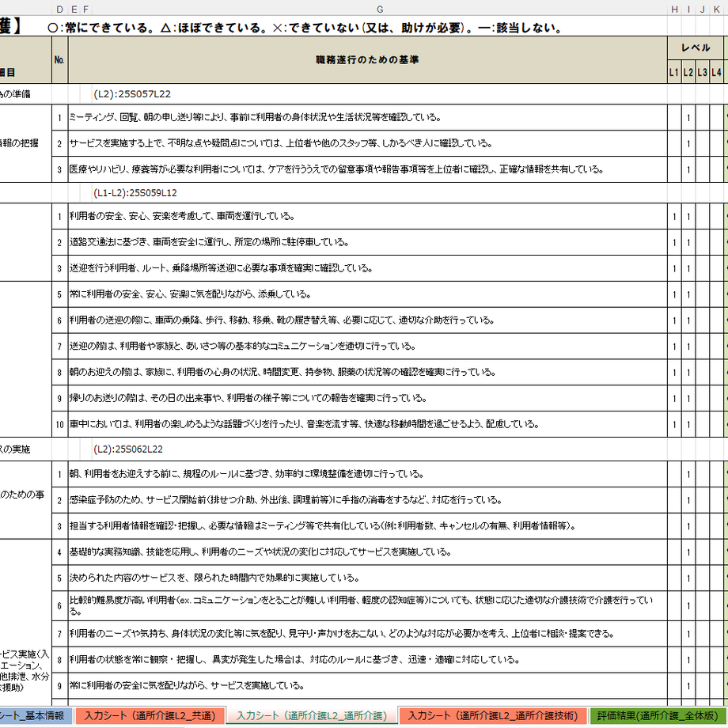Click the cell starting '朝のお迎えの際は、家族に'

[x=368, y=372]
